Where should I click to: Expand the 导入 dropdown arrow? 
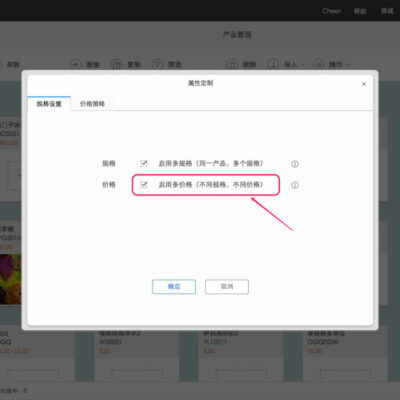[x=303, y=65]
